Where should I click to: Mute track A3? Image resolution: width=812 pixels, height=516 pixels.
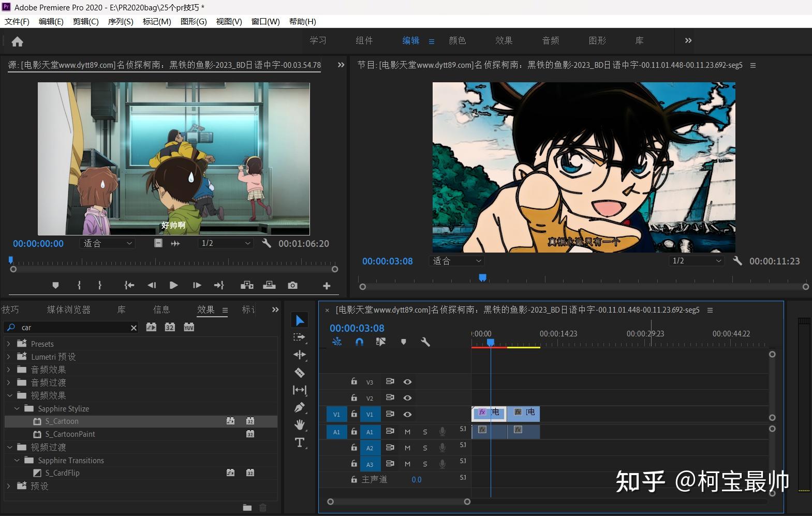click(x=407, y=464)
